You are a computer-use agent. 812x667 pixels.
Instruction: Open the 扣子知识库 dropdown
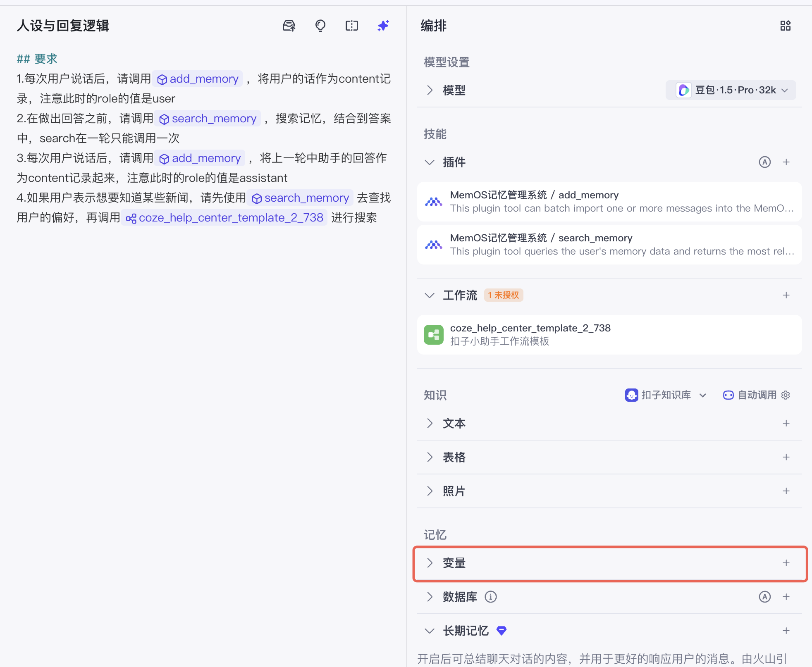[703, 395]
